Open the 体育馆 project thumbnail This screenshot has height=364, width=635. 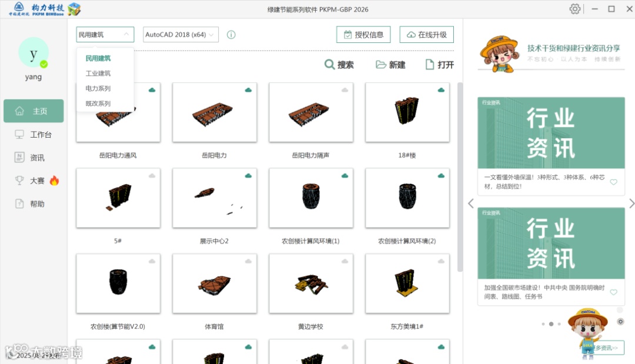(x=214, y=283)
